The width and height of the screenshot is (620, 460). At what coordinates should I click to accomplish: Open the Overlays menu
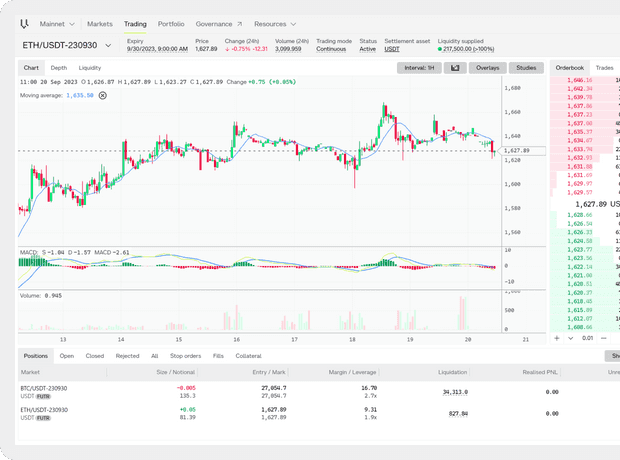pos(487,68)
